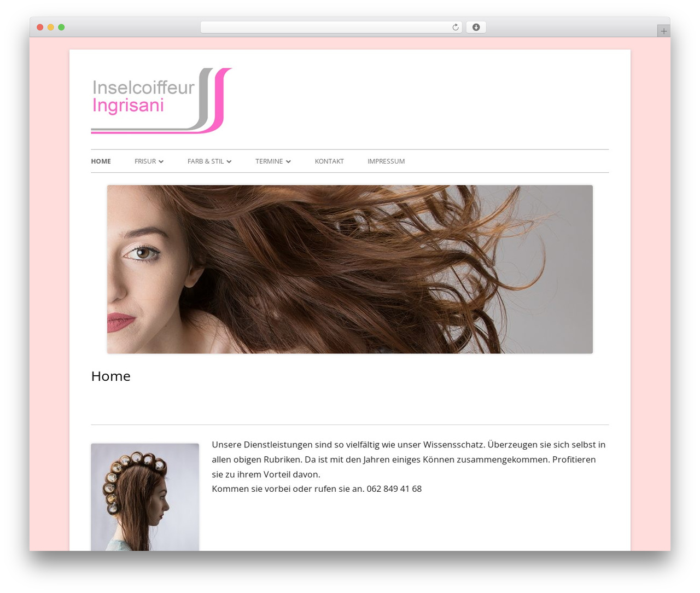This screenshot has height=593, width=700.
Task: Select the Termine menu label
Action: (x=269, y=161)
